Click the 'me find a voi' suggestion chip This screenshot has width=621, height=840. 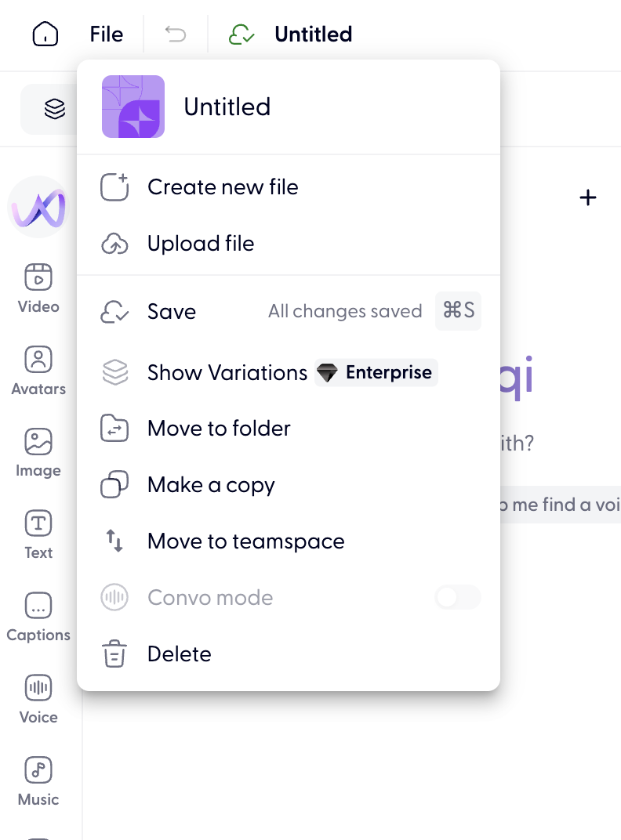[x=561, y=505]
